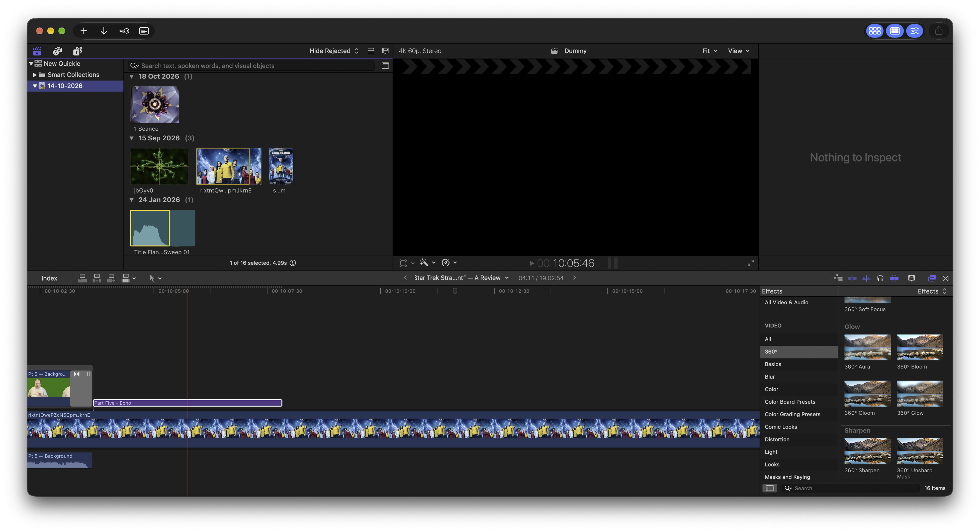980x532 pixels.
Task: Open the Keyword Editor key icon
Action: click(x=124, y=31)
